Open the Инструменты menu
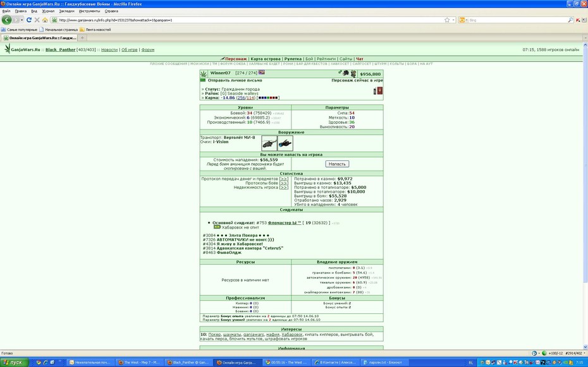Screen dimensions: 588x367 pos(90,11)
